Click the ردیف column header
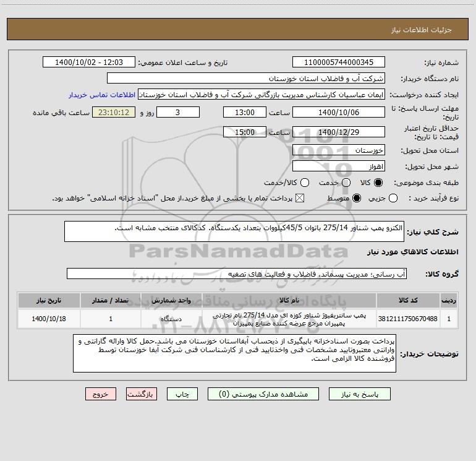Viewport: 476px width, 461px height. [449, 301]
